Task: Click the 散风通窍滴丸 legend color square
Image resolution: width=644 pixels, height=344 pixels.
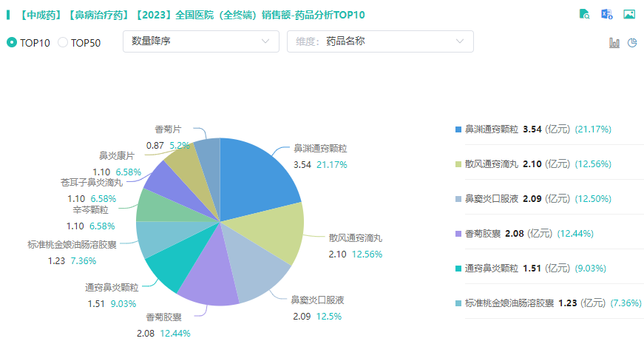Action: point(458,164)
